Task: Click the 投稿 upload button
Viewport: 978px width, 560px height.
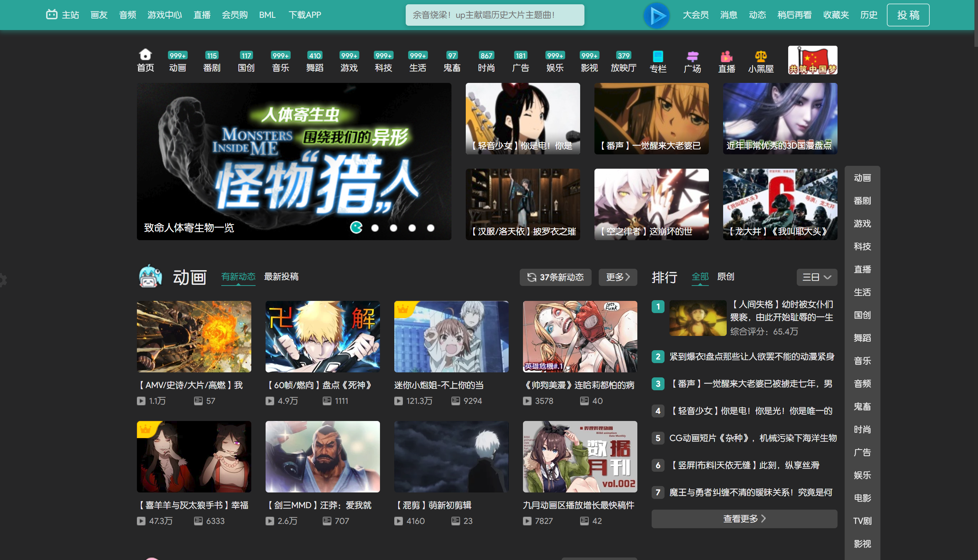Action: coord(908,15)
